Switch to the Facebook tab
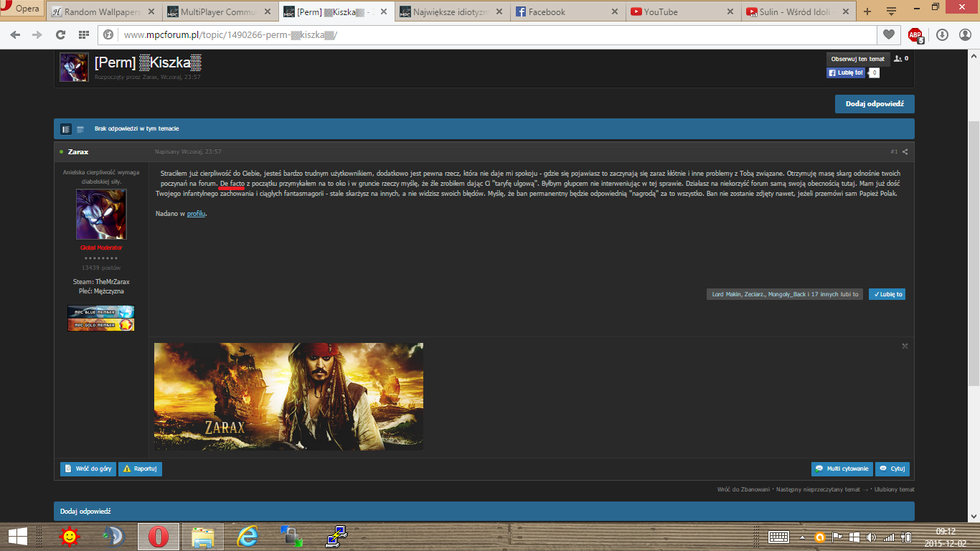The width and height of the screenshot is (980, 551). [x=567, y=11]
